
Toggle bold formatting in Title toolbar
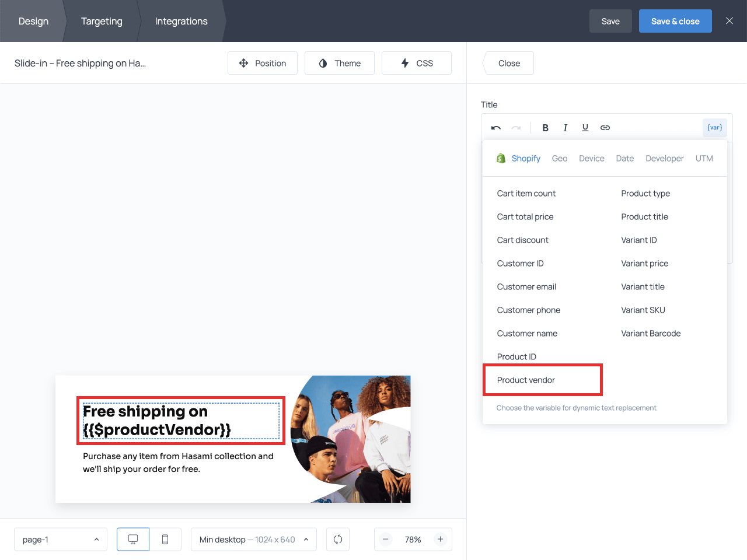click(x=545, y=128)
